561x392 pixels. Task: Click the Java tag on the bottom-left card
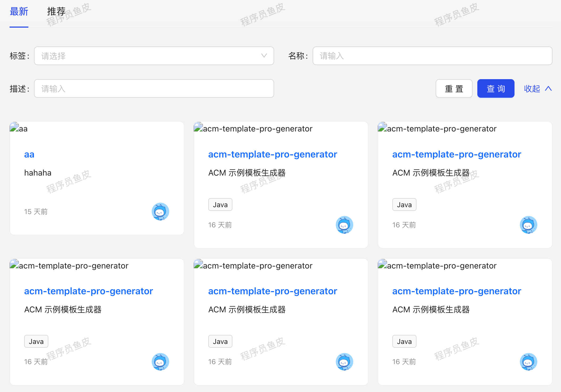36,341
